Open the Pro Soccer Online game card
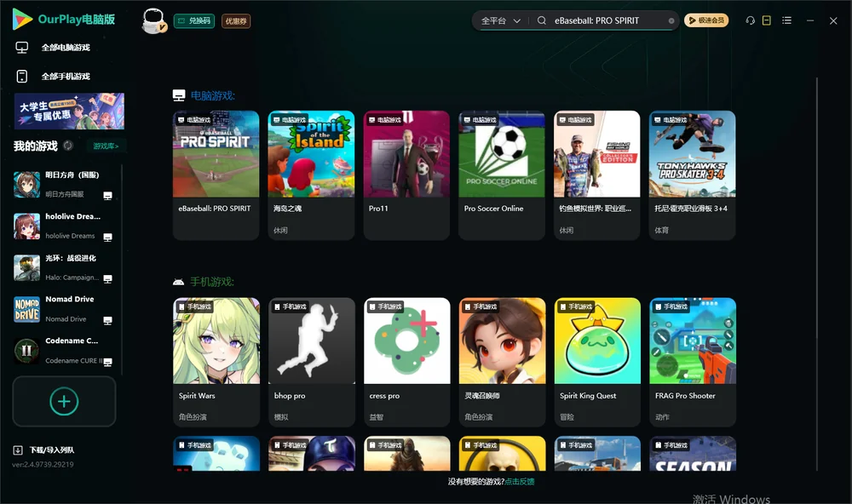This screenshot has height=504, width=852. point(502,175)
